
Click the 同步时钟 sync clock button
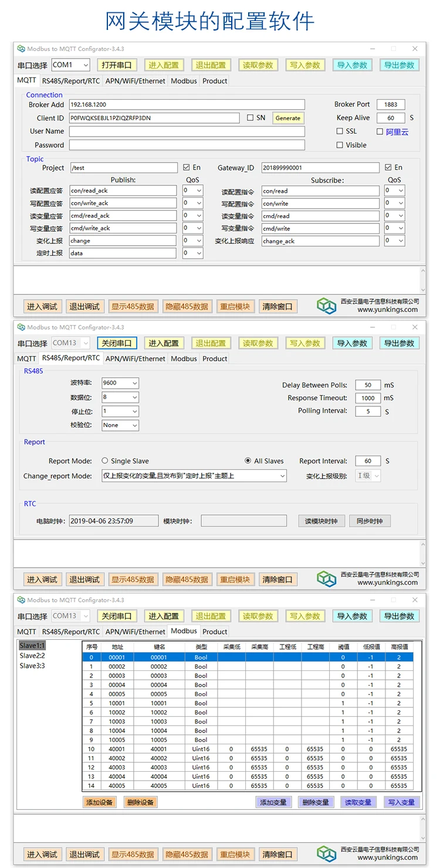[x=370, y=521]
